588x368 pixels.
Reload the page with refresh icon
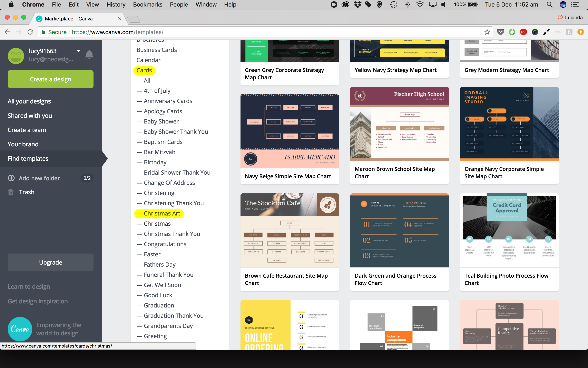(30, 32)
